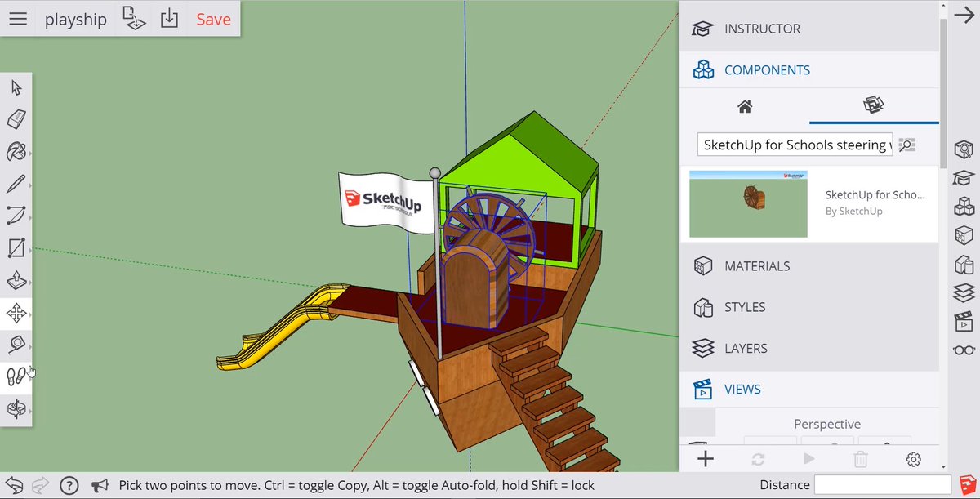Screen dimensions: 980x499
Task: Select the steering wheel component thumbnail
Action: [748, 204]
